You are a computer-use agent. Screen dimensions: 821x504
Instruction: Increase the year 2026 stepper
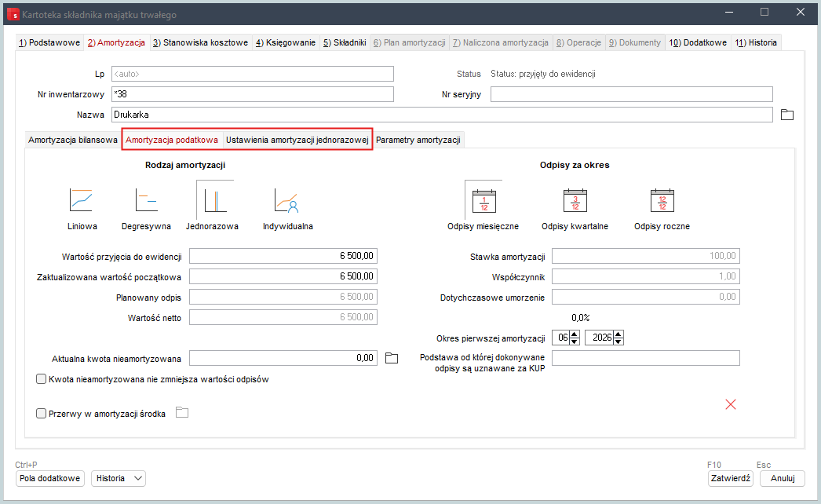(618, 334)
